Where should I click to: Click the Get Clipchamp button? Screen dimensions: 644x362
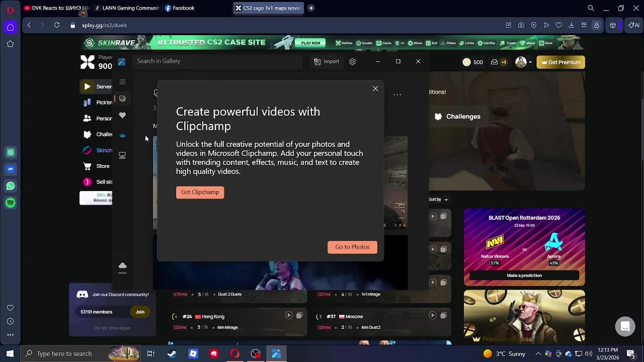200,192
